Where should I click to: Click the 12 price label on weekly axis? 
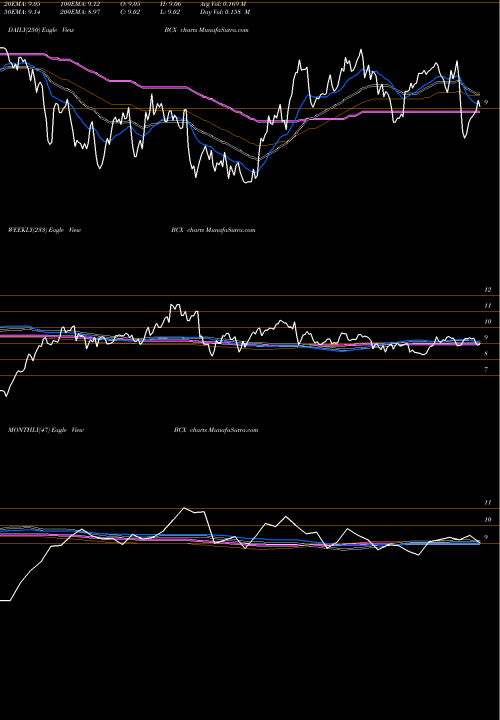[488, 290]
